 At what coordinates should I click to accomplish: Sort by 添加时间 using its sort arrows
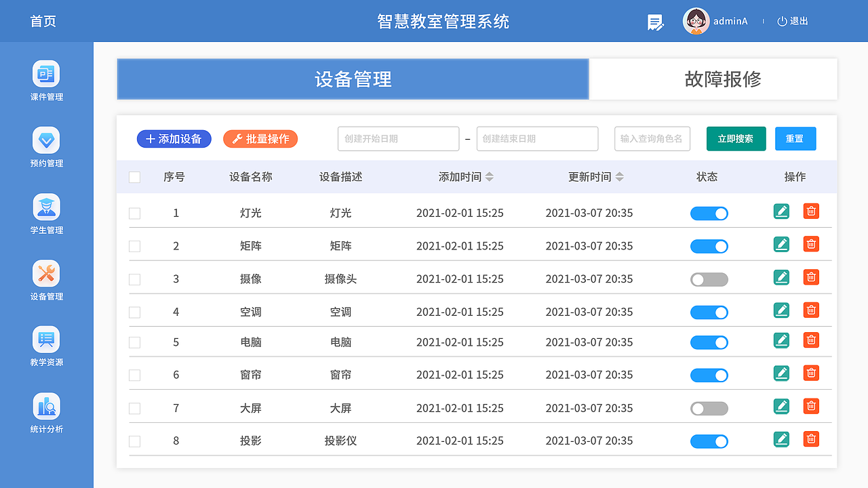click(489, 176)
